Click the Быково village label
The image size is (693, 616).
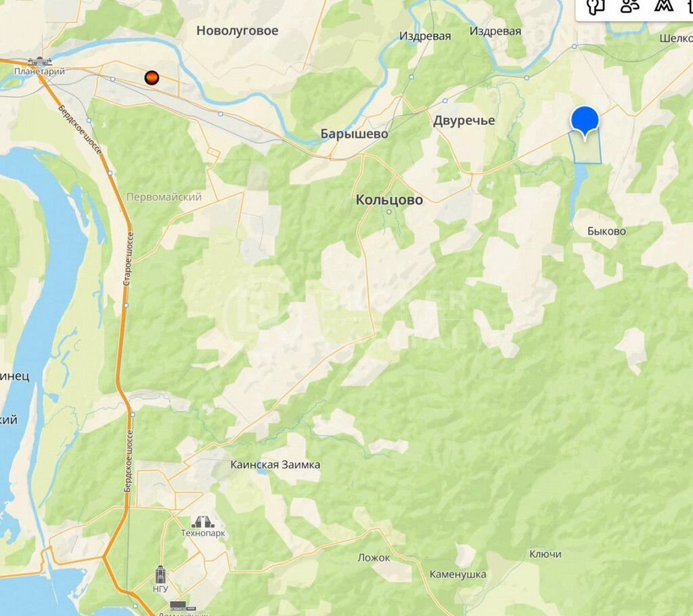pyautogui.click(x=606, y=232)
